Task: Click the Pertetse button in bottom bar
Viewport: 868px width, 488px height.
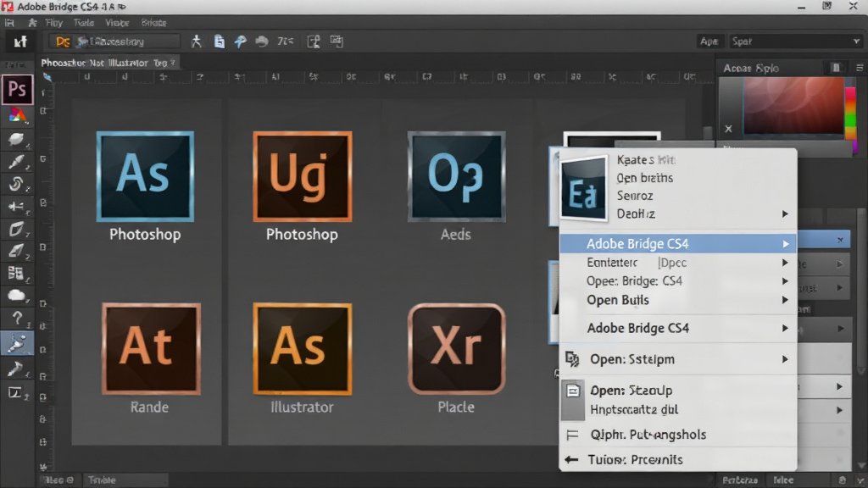Action: (x=740, y=480)
